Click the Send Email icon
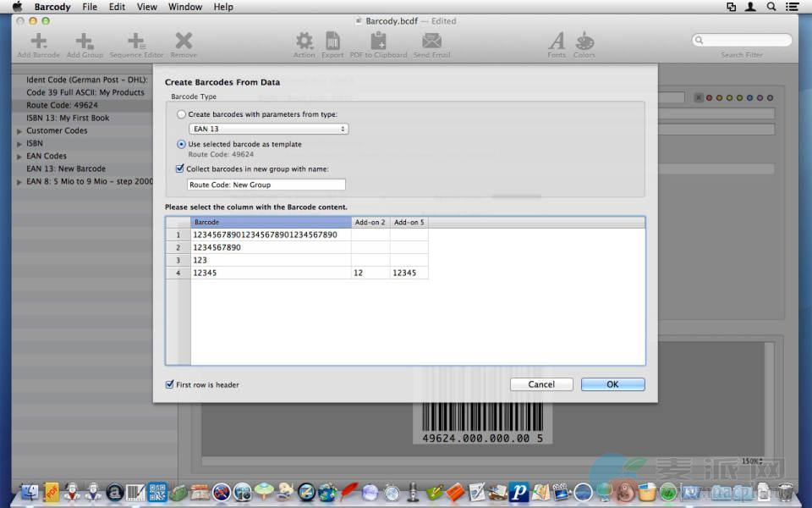The image size is (812, 508). tap(431, 41)
